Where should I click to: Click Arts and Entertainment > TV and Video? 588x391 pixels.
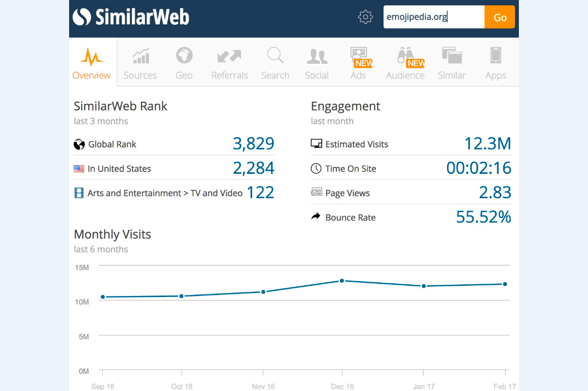(165, 193)
